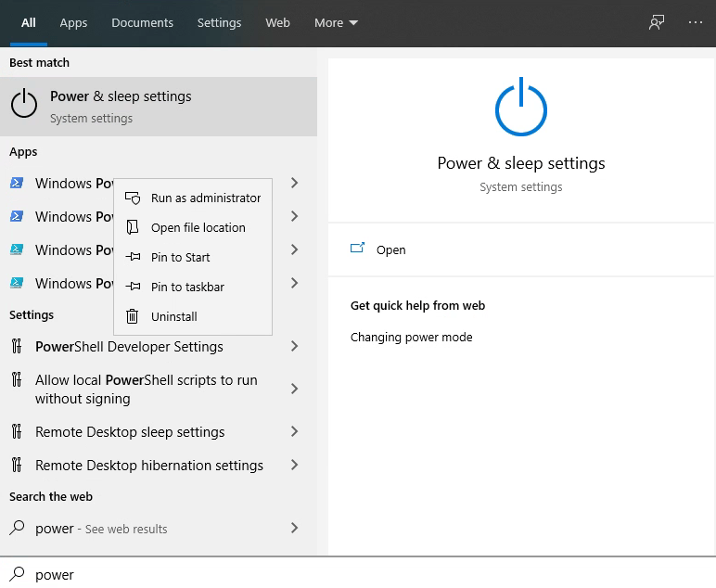Switch to the Documents tab
Image resolution: width=716 pixels, height=588 pixels.
tap(143, 23)
